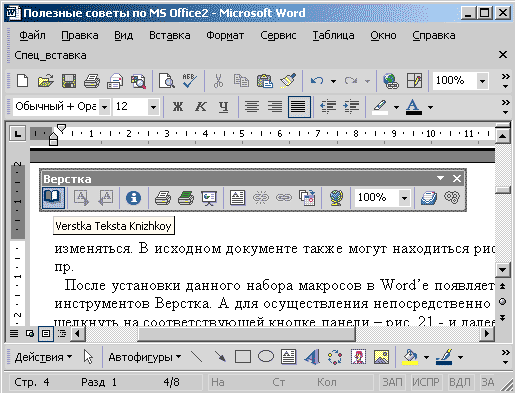Image resolution: width=515 pixels, height=393 pixels.
Task: Apply font color letter A
Action: pos(414,107)
